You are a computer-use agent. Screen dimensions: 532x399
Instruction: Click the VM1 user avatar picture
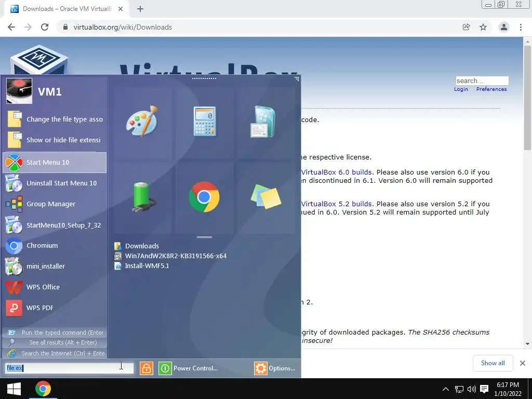click(19, 91)
